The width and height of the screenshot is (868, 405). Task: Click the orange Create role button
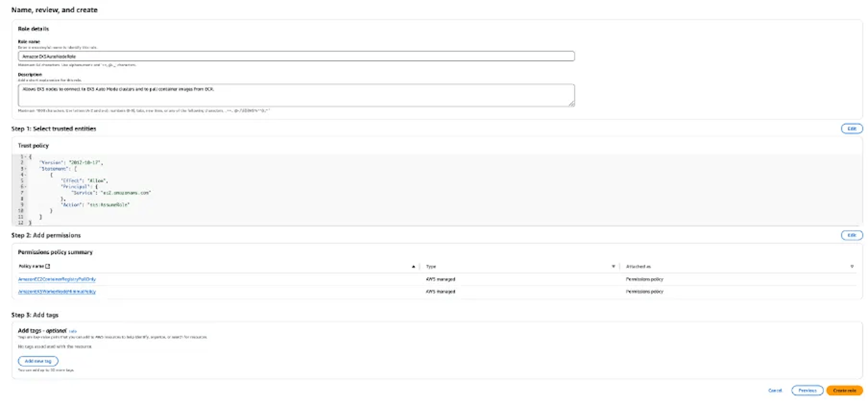(844, 391)
